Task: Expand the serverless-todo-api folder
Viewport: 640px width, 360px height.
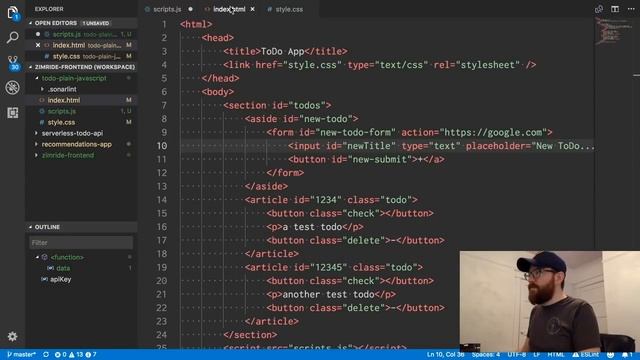Action: [x=72, y=133]
